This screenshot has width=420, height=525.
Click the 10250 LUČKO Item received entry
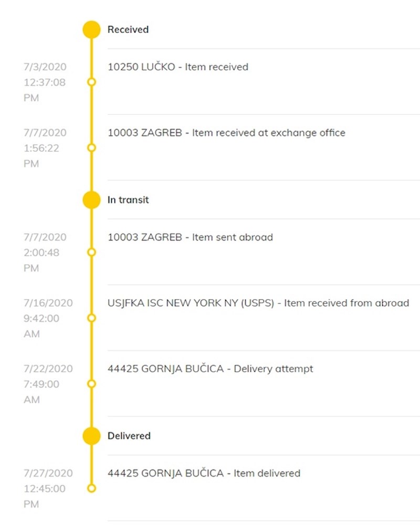pyautogui.click(x=177, y=67)
